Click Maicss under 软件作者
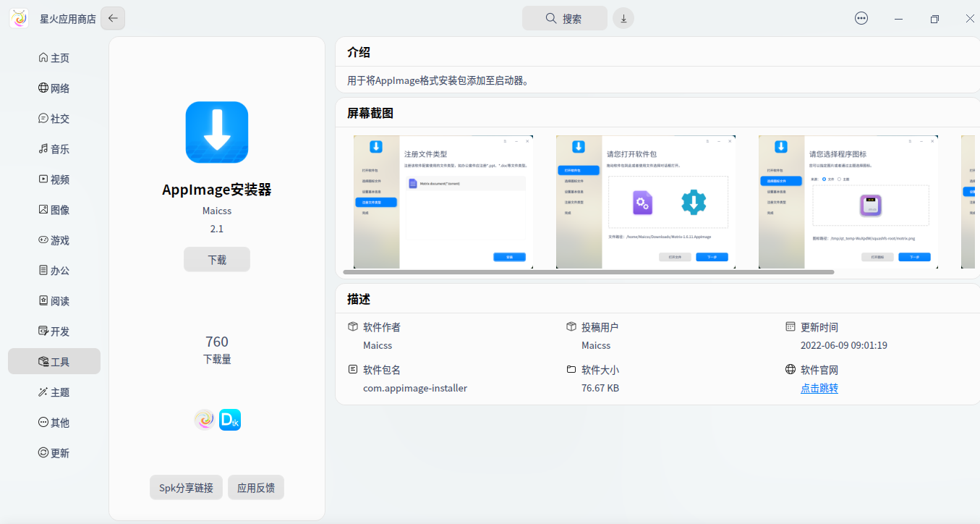Image resolution: width=980 pixels, height=524 pixels. (378, 345)
